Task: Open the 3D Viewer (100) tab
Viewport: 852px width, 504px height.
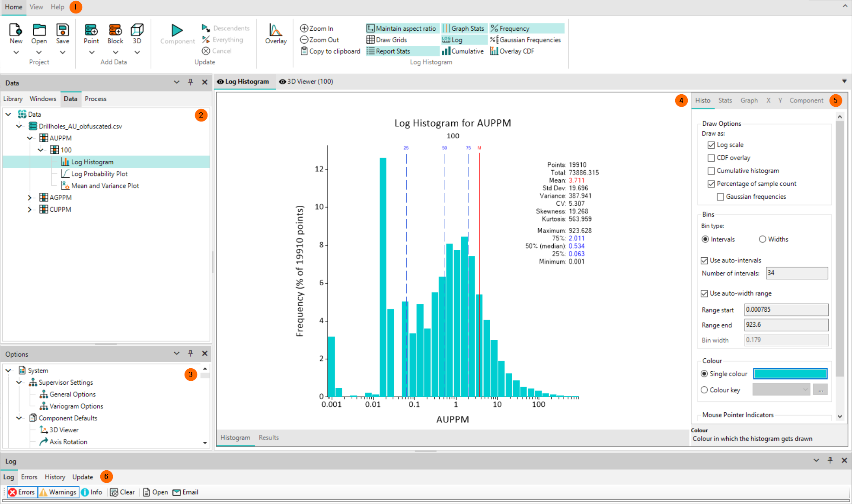Action: click(x=306, y=82)
